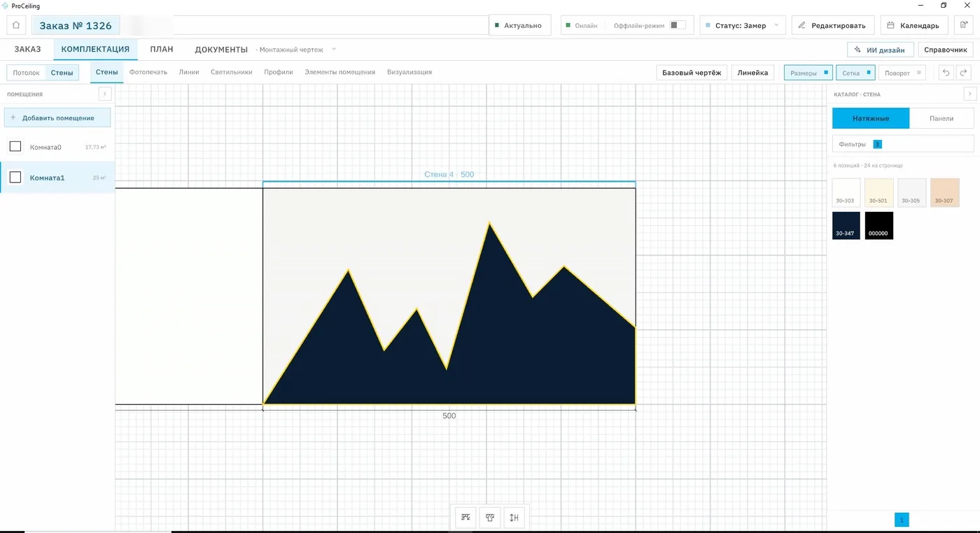Open the Светильники sub-tab
This screenshot has width=980, height=533.
tap(232, 72)
